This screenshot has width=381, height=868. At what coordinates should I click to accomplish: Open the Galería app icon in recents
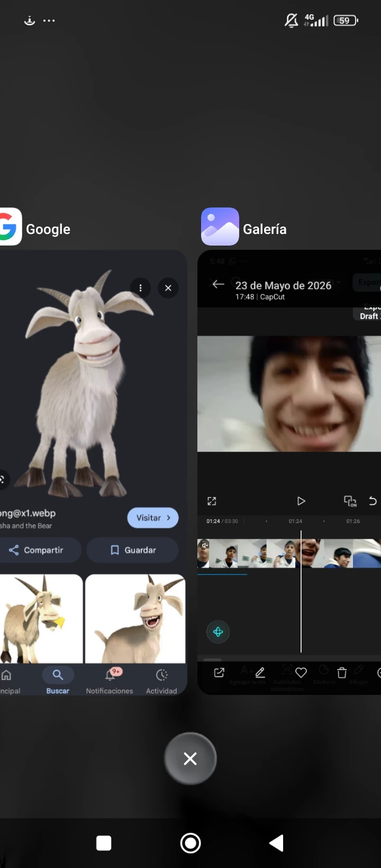click(220, 227)
